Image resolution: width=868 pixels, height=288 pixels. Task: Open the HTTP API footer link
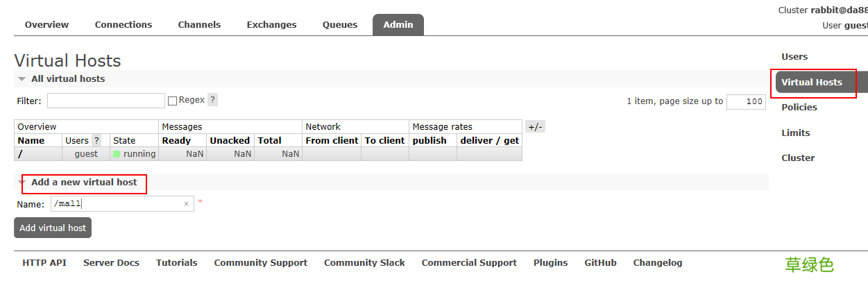[x=44, y=263]
